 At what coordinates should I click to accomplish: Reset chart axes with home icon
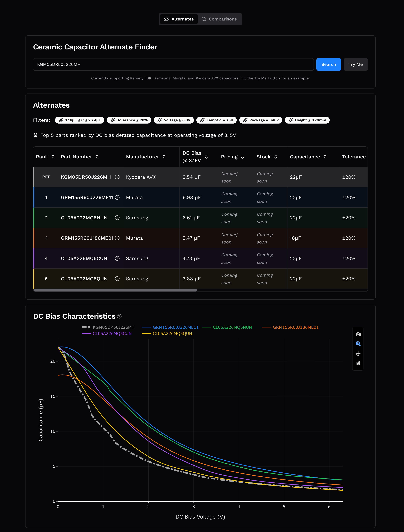[358, 363]
